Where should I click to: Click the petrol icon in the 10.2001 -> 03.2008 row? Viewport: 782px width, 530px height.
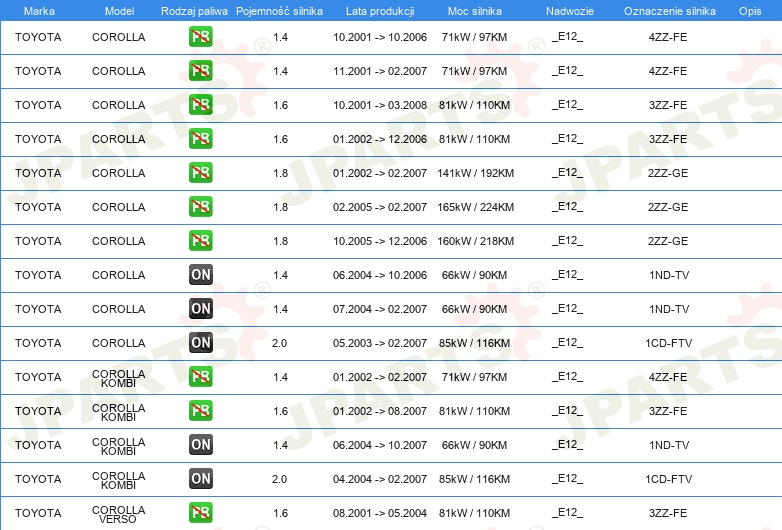(x=200, y=104)
